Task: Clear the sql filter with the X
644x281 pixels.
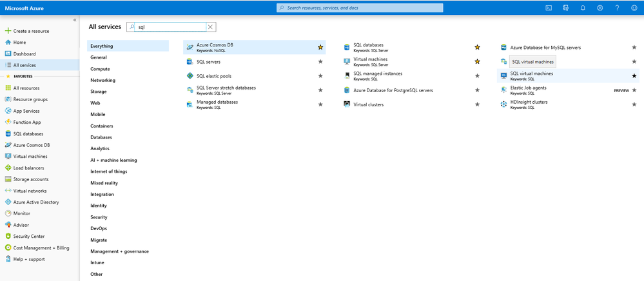Action: coord(210,27)
